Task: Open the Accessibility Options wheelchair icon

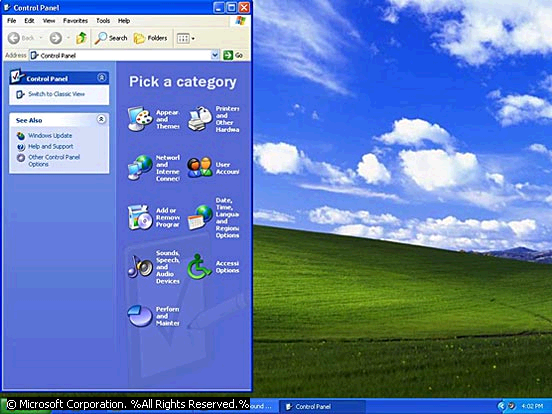Action: pos(199,266)
